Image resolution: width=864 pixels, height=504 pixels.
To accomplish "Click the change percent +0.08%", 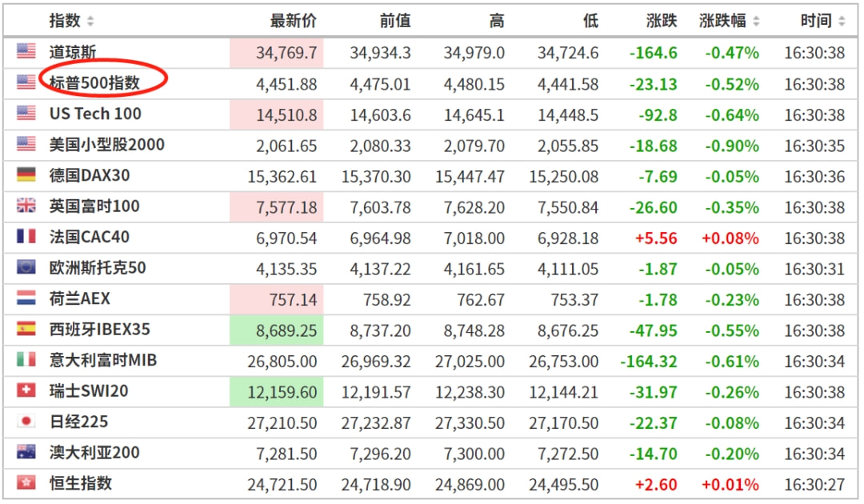I will (x=730, y=238).
